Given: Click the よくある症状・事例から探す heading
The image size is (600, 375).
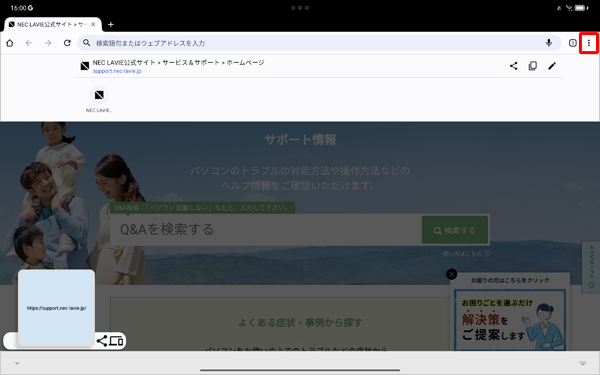Looking at the screenshot, I should (x=300, y=323).
